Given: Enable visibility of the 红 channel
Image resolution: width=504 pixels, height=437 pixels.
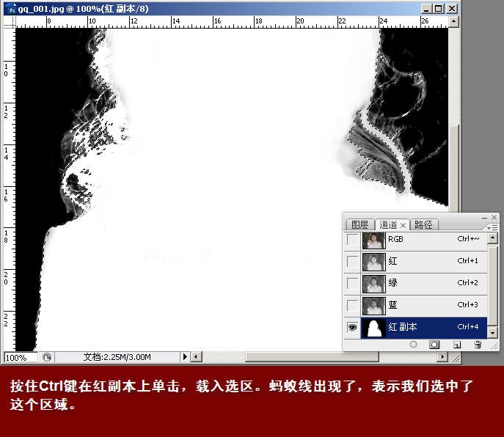Looking at the screenshot, I should pos(352,262).
